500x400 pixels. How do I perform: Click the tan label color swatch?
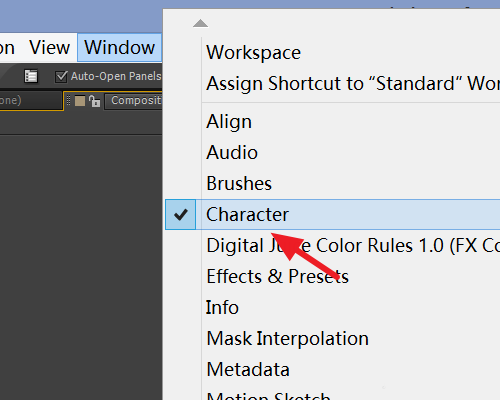(80, 101)
